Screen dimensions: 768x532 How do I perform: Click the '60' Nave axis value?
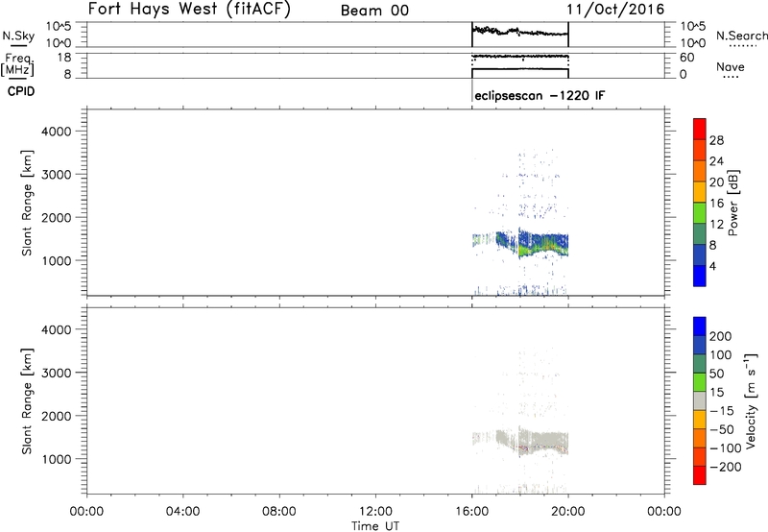[687, 58]
